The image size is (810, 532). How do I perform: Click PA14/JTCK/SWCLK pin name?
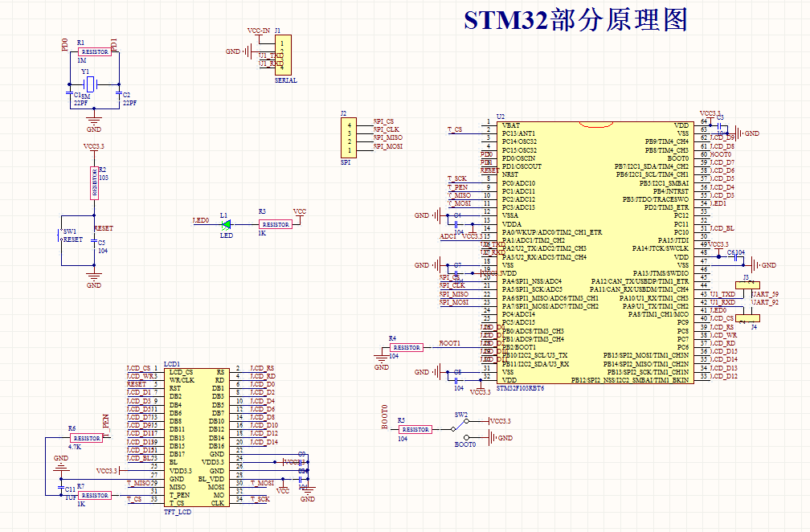[661, 248]
